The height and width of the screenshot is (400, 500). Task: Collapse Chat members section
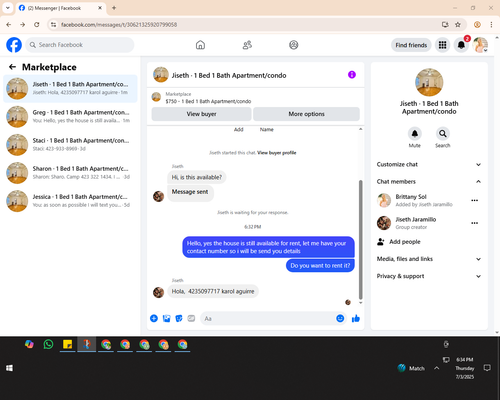click(429, 181)
